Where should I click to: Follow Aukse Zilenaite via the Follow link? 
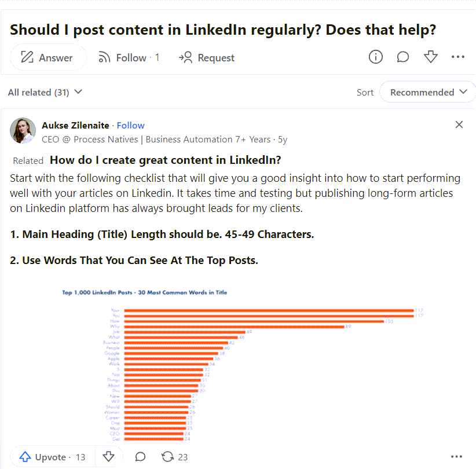click(x=130, y=125)
